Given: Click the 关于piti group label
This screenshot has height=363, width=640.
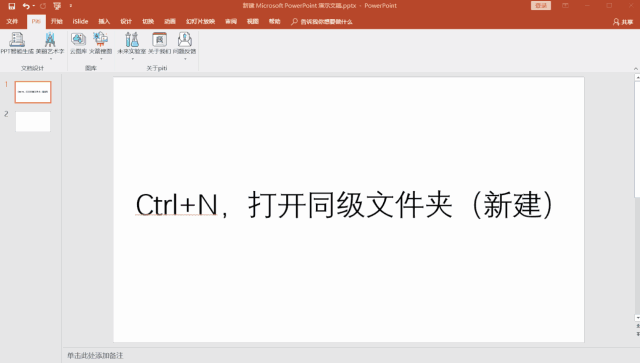Looking at the screenshot, I should pyautogui.click(x=157, y=68).
